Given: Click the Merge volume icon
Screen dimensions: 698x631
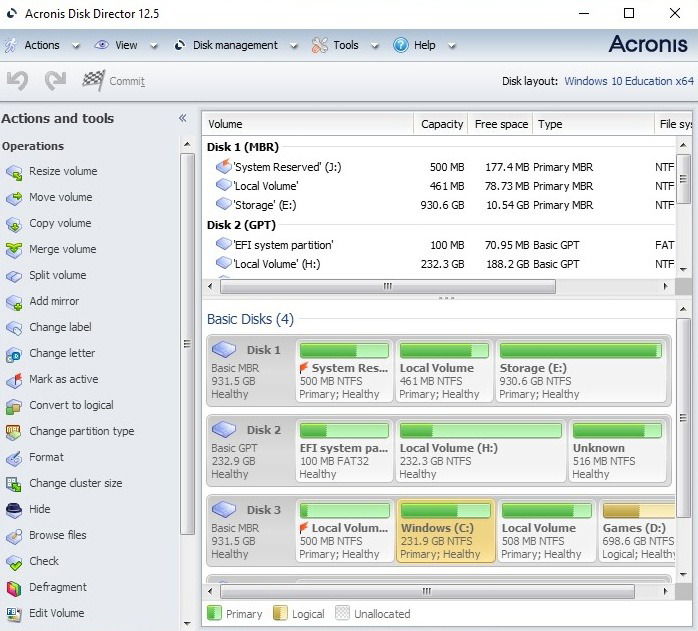Looking at the screenshot, I should coord(14,250).
